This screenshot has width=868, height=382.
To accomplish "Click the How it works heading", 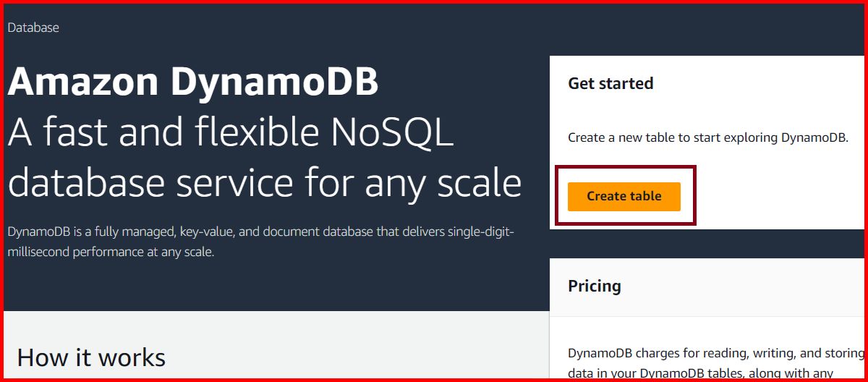I will point(91,357).
